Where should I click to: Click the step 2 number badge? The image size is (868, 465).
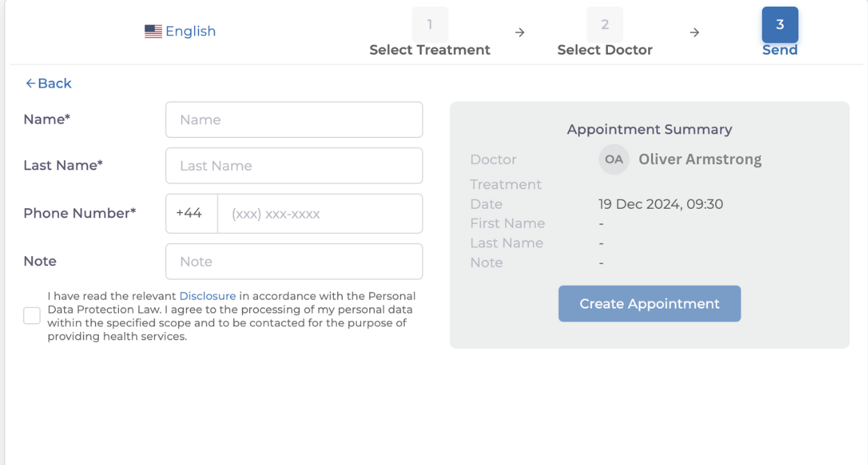click(604, 25)
